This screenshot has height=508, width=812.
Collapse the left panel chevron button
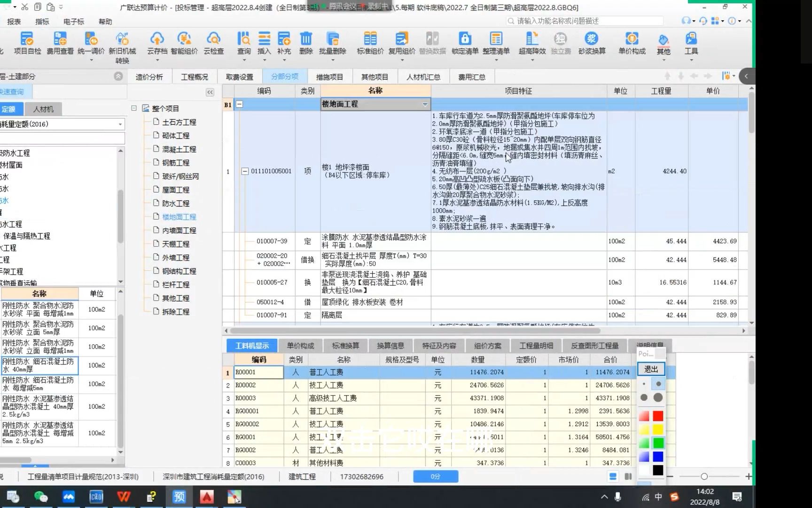pyautogui.click(x=118, y=76)
